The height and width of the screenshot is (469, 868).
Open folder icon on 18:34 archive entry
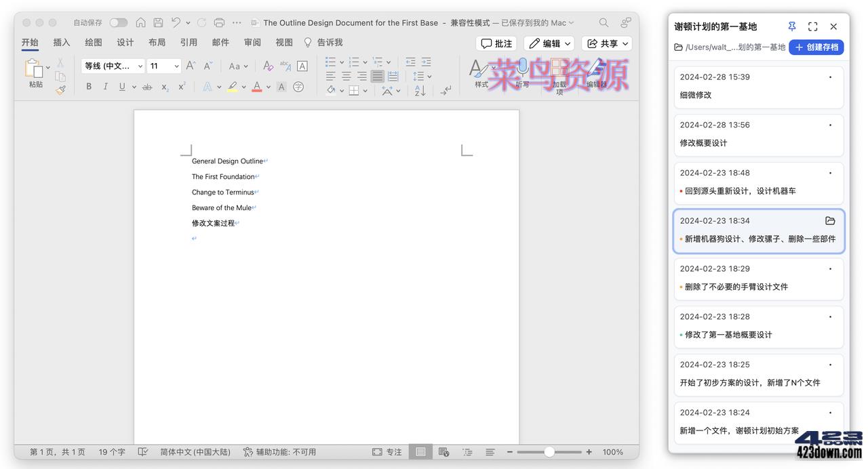[830, 221]
